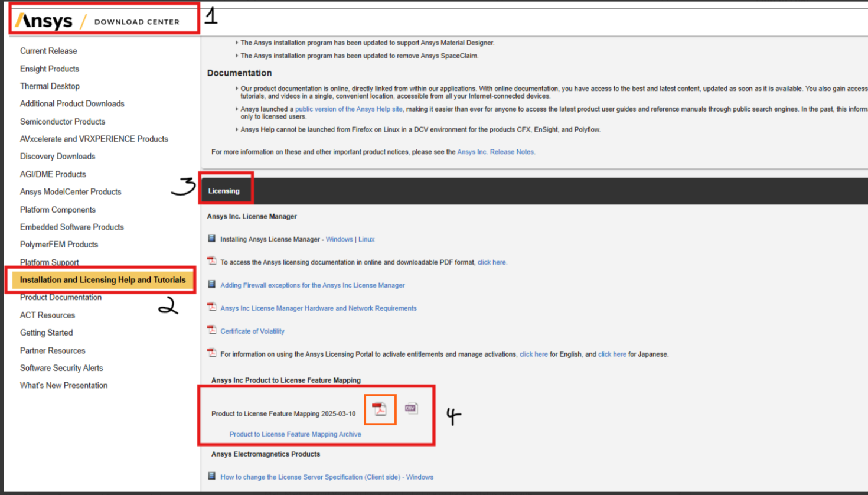Open the Product to License Feature Mapping PDF icon

pos(379,409)
